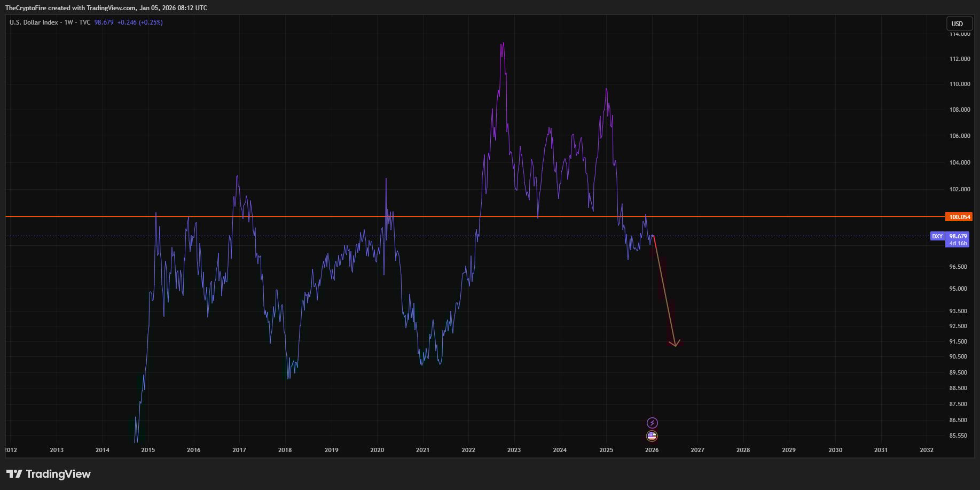Click the US flag economic events icon

652,436
